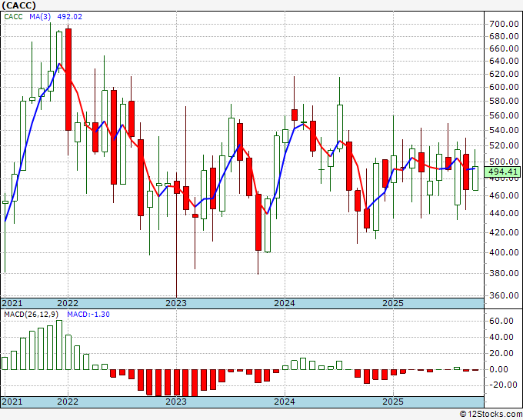523x420 pixels.
Task: Click the MACD:-1.30 value label
Action: 88,315
